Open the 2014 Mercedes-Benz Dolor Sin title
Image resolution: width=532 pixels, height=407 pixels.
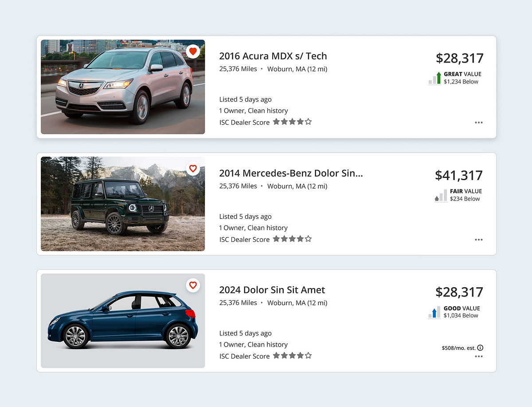pyautogui.click(x=291, y=173)
